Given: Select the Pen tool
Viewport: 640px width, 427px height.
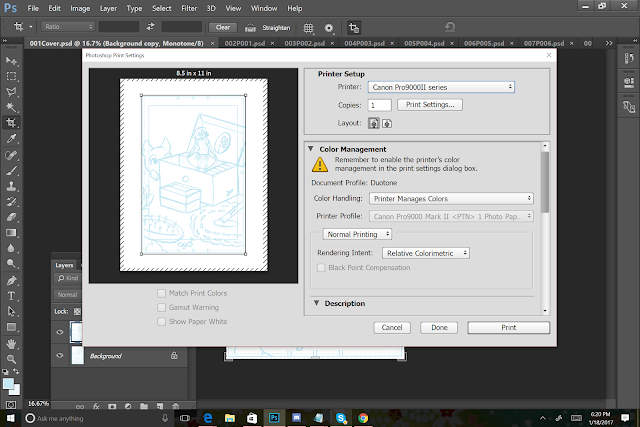Looking at the screenshot, I should pyautogui.click(x=11, y=281).
